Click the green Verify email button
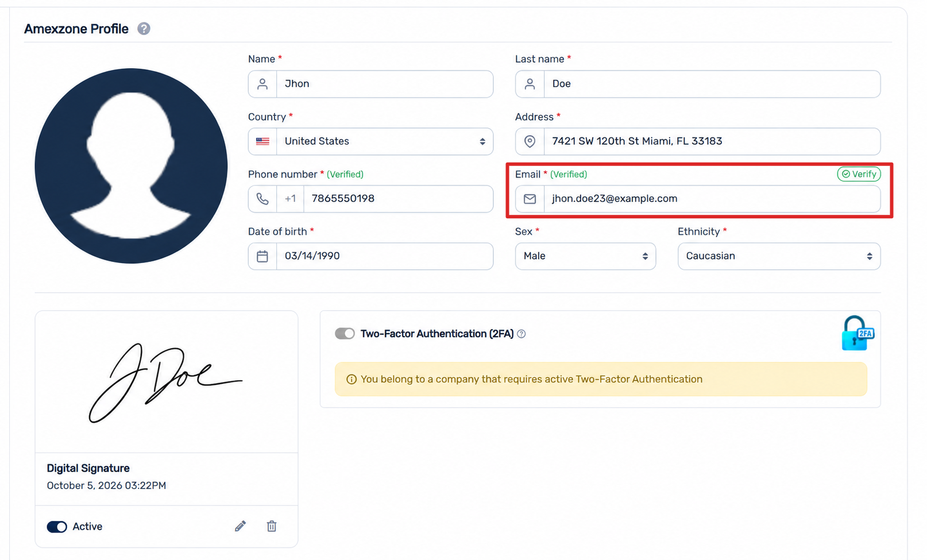The width and height of the screenshot is (927, 560). pos(859,174)
